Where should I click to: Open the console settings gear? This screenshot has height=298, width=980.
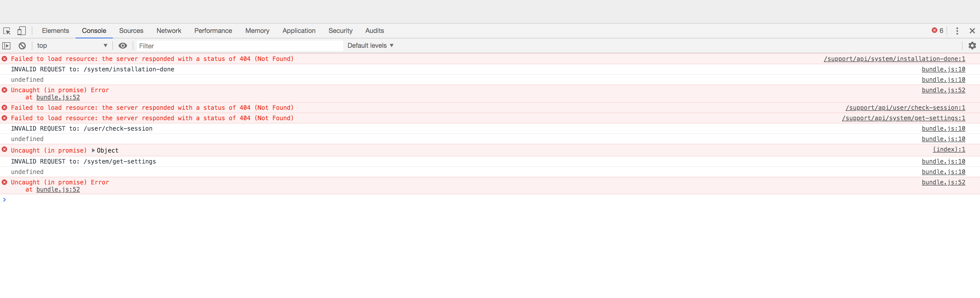point(972,46)
